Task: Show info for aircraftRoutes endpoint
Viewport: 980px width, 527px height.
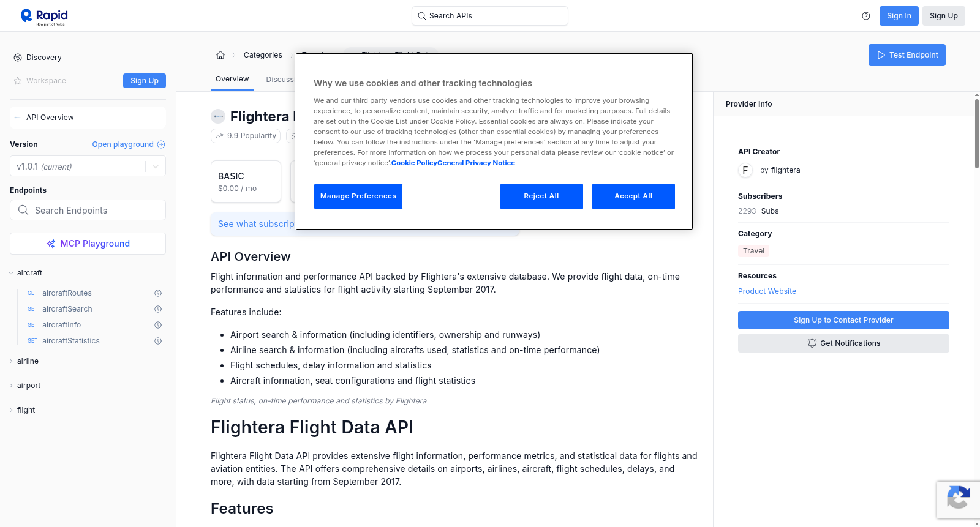Action: [158, 293]
